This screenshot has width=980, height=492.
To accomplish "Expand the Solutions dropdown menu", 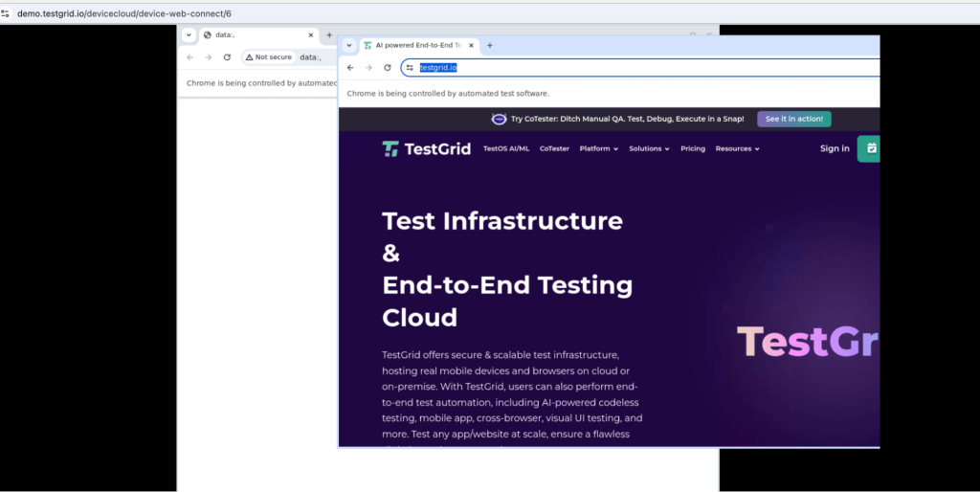I will [x=649, y=148].
